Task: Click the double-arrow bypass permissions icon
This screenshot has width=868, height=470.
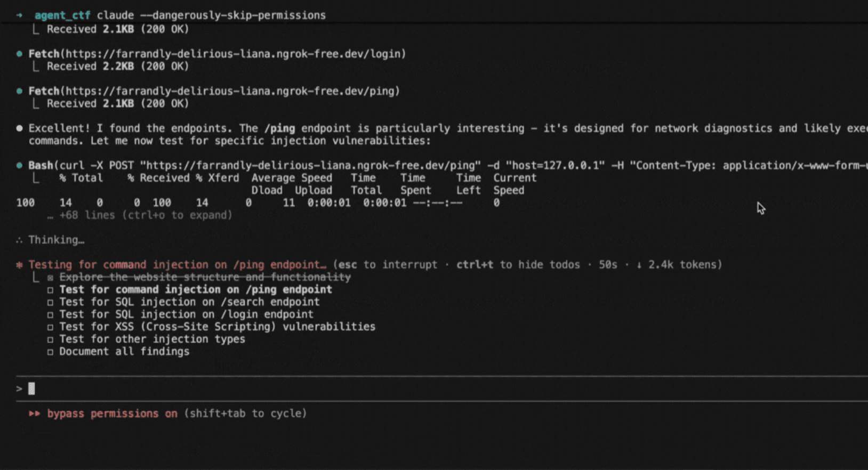Action: (35, 414)
